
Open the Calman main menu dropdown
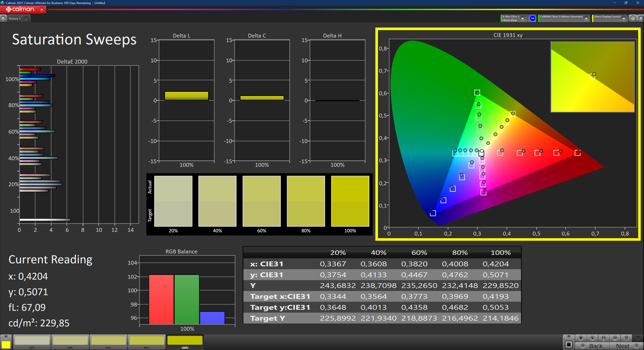click(x=42, y=9)
